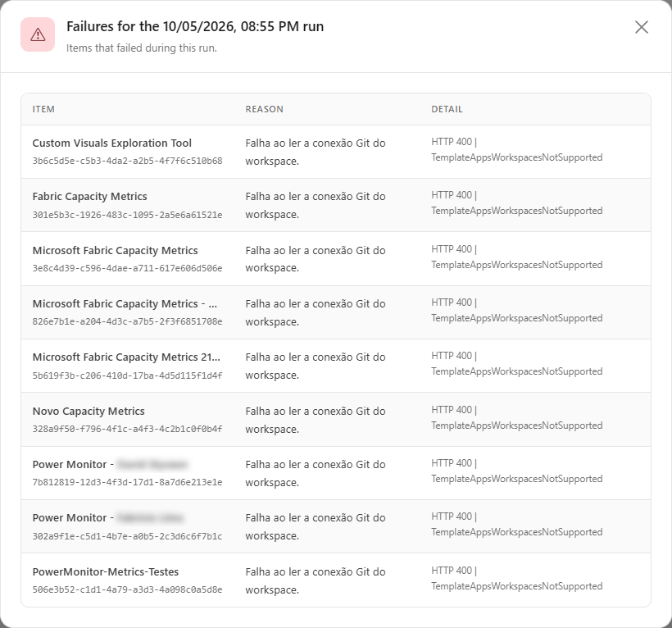Screen dimensions: 672x628
Task: Select 'Microsoft Fabric Capacity Metrics' untruncated item name
Action: pyautogui.click(x=115, y=250)
